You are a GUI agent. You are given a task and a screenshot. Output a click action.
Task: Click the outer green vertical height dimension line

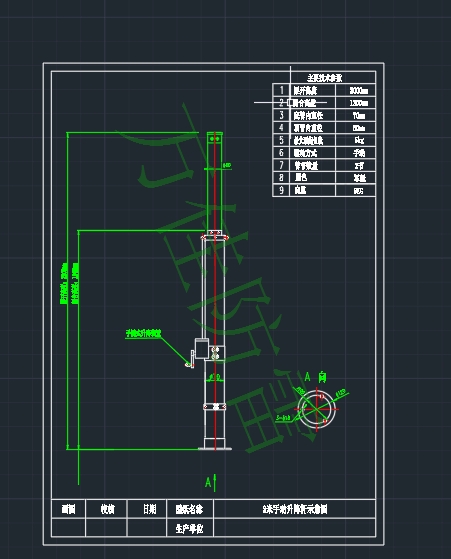click(x=67, y=291)
